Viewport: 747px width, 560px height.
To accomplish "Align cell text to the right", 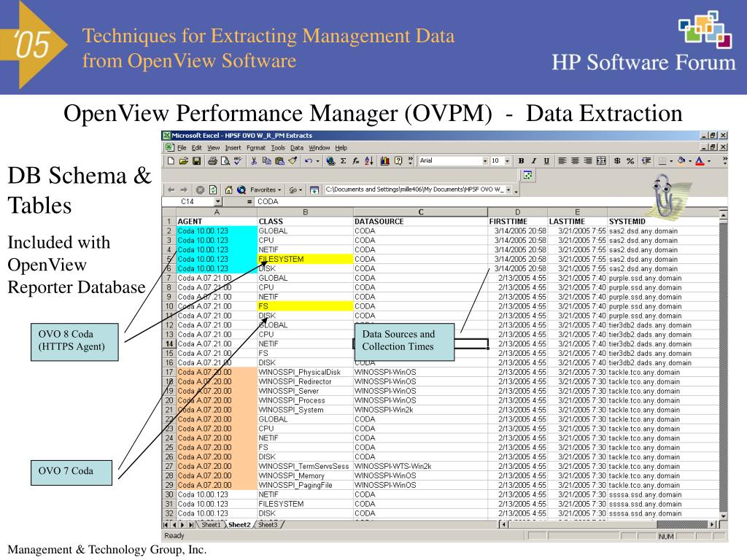I will [x=589, y=161].
